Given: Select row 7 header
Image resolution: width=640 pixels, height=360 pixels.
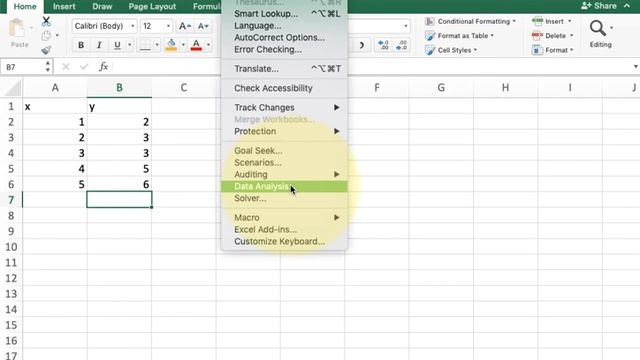Looking at the screenshot, I should coord(11,200).
